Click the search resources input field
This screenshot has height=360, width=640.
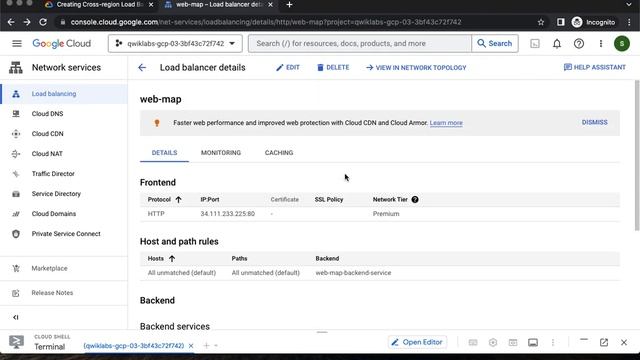(360, 43)
